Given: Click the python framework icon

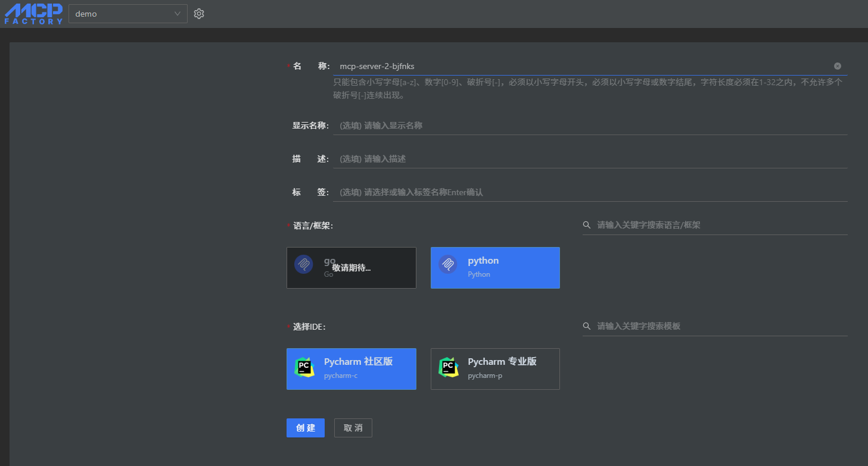Looking at the screenshot, I should pyautogui.click(x=447, y=264).
